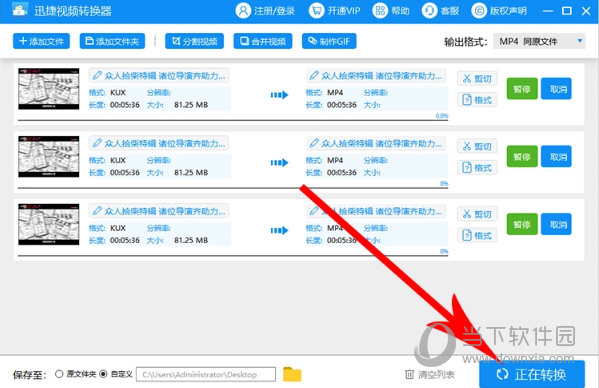Viewport: 599px width, 388px height.
Task: Expand the 输出格式 dropdown
Action: coord(539,41)
